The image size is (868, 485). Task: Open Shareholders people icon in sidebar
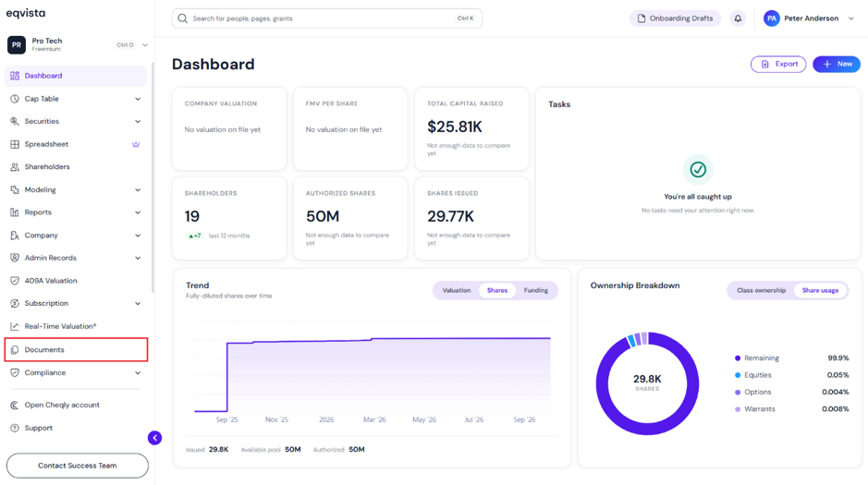pyautogui.click(x=15, y=167)
